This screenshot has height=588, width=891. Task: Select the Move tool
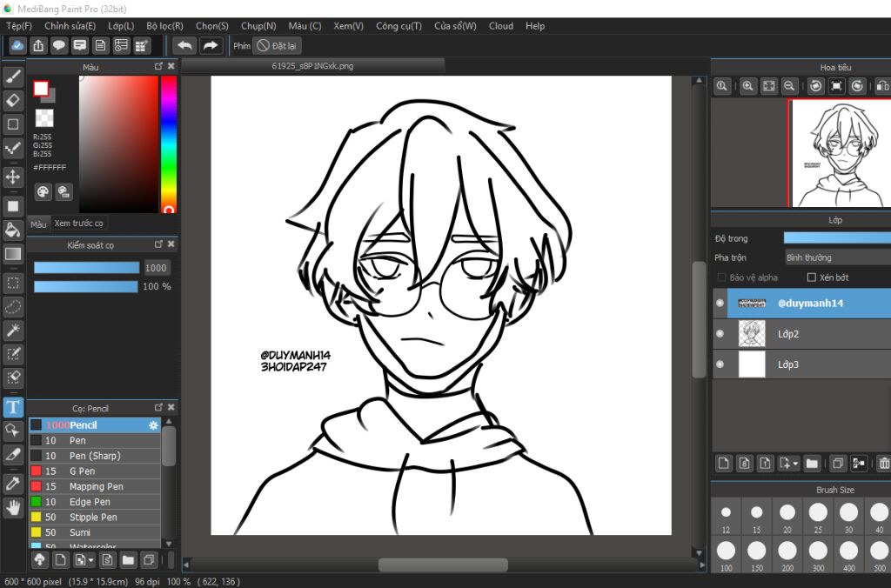coord(13,177)
